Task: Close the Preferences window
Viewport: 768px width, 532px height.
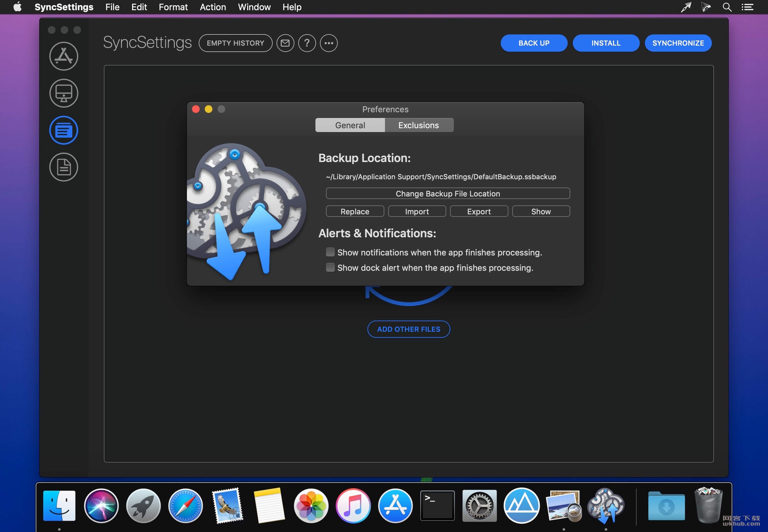Action: coord(196,109)
